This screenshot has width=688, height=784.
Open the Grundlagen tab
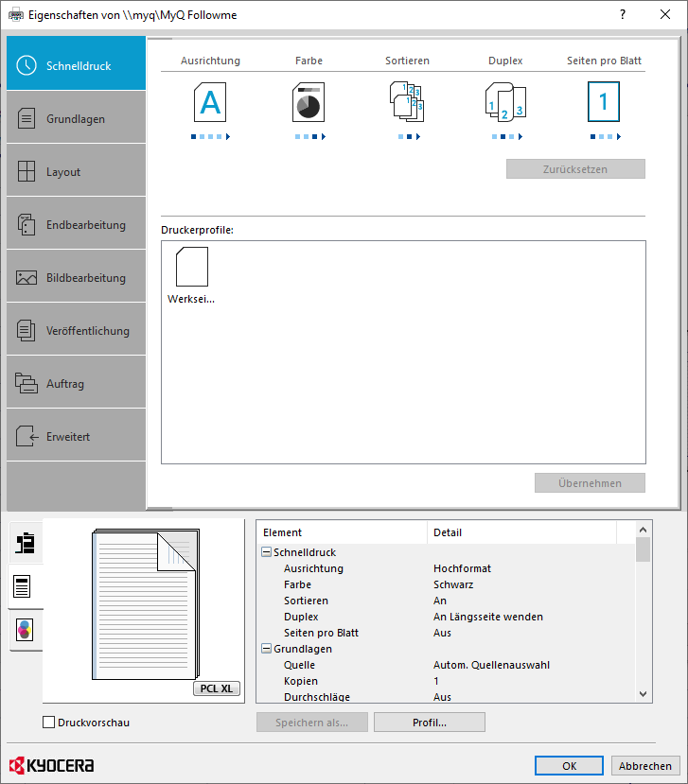click(x=76, y=119)
